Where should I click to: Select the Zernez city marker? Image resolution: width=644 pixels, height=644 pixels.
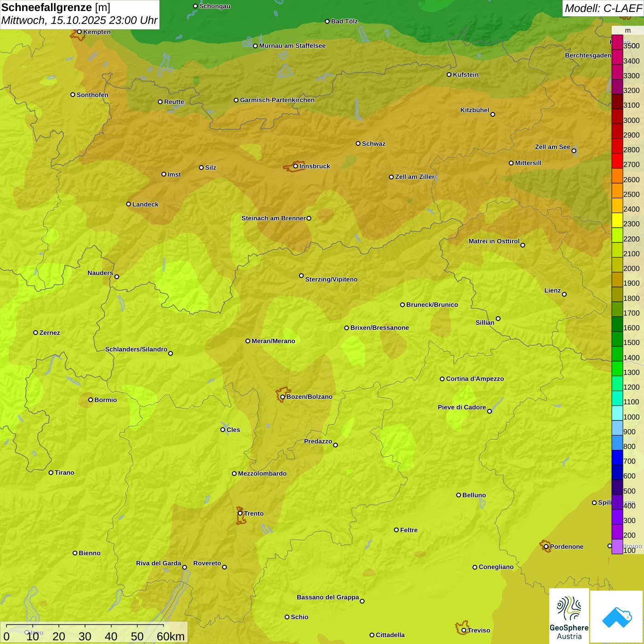(35, 333)
